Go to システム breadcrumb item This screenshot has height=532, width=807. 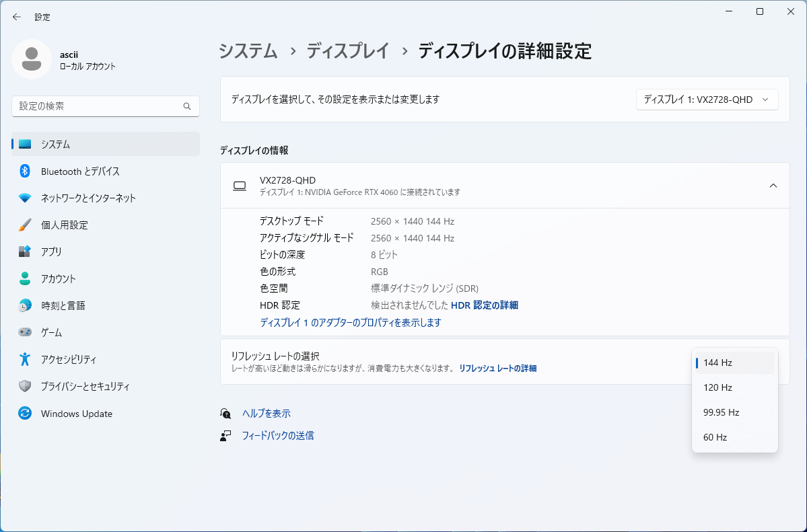248,51
